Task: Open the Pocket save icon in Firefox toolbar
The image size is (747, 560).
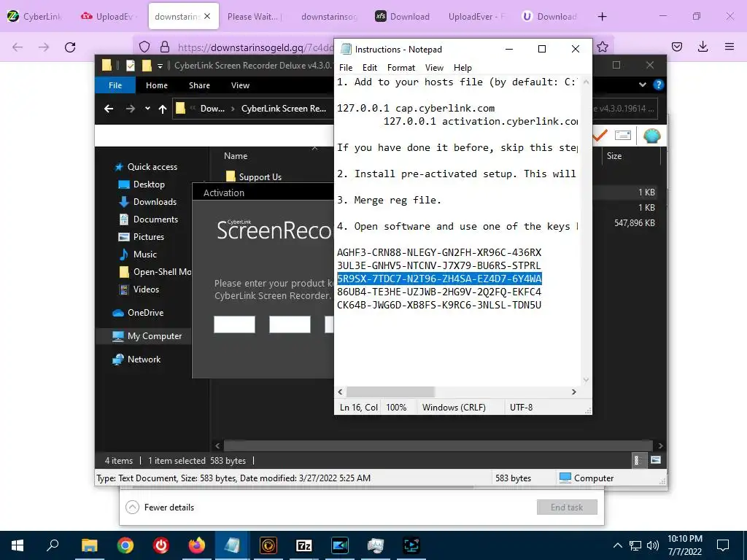Action: click(x=677, y=47)
